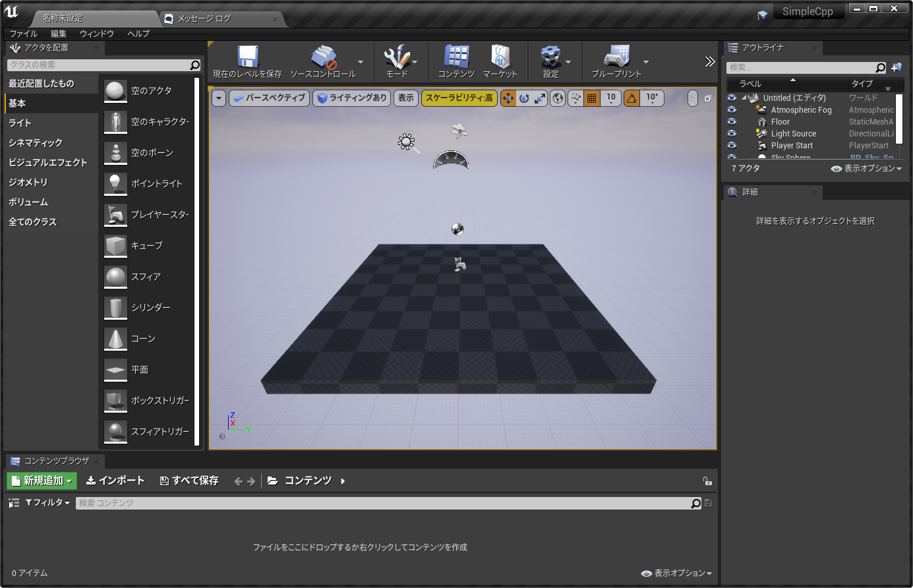This screenshot has width=913, height=588.
Task: Toggle rotation snapping in the viewport toolbar
Action: coord(632,98)
